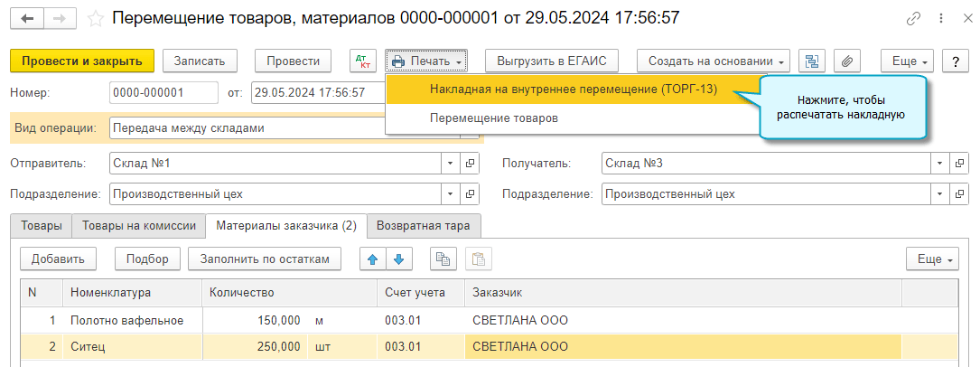Open the document structure icon
This screenshot has height=367, width=980.
(811, 61)
